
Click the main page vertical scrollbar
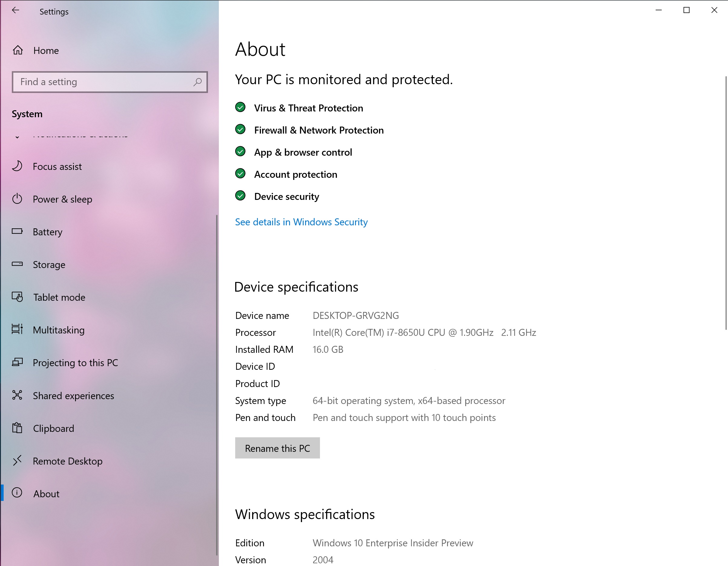click(726, 203)
